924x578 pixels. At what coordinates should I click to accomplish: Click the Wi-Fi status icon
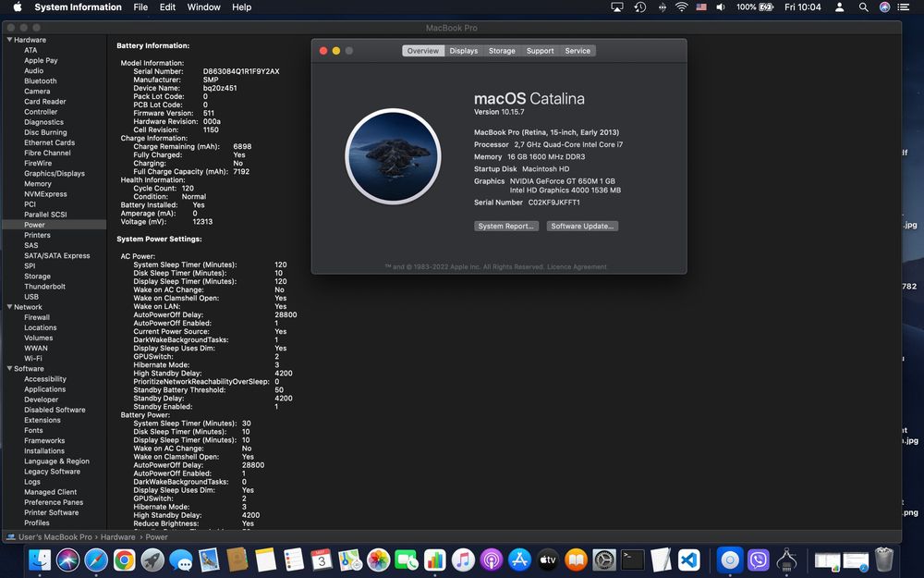click(681, 7)
